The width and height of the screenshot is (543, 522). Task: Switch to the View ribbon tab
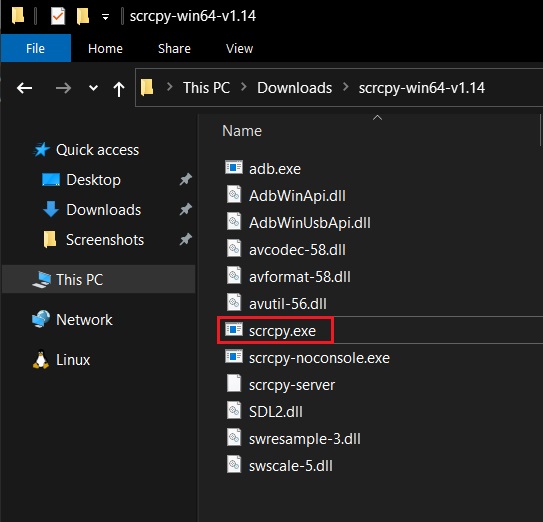(x=239, y=48)
